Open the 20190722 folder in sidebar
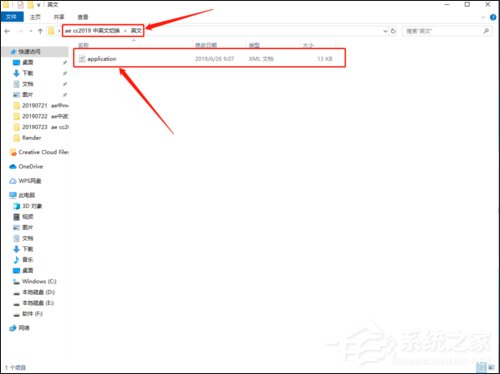 tap(41, 116)
